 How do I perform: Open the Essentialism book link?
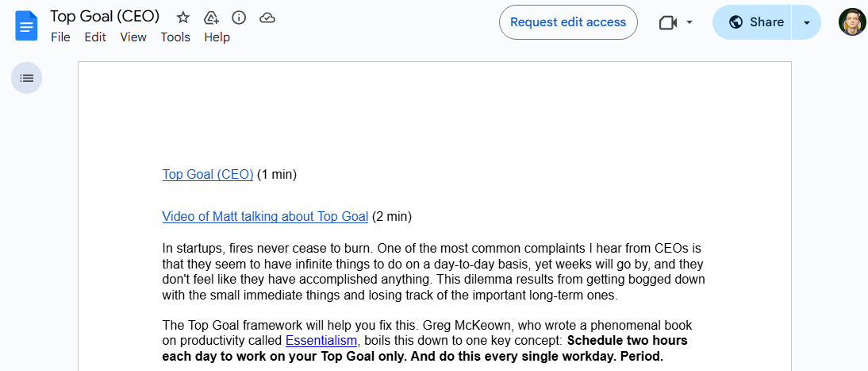coord(321,341)
